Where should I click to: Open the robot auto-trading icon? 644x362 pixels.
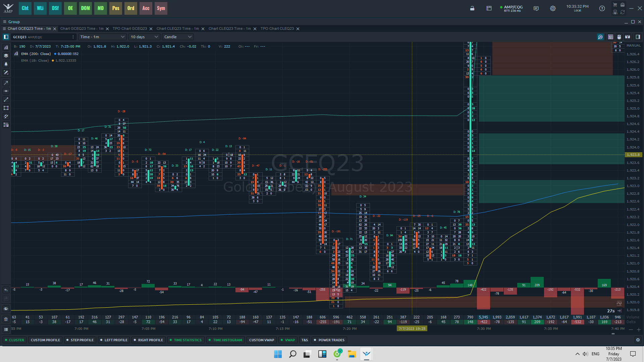pyautogui.click(x=615, y=12)
